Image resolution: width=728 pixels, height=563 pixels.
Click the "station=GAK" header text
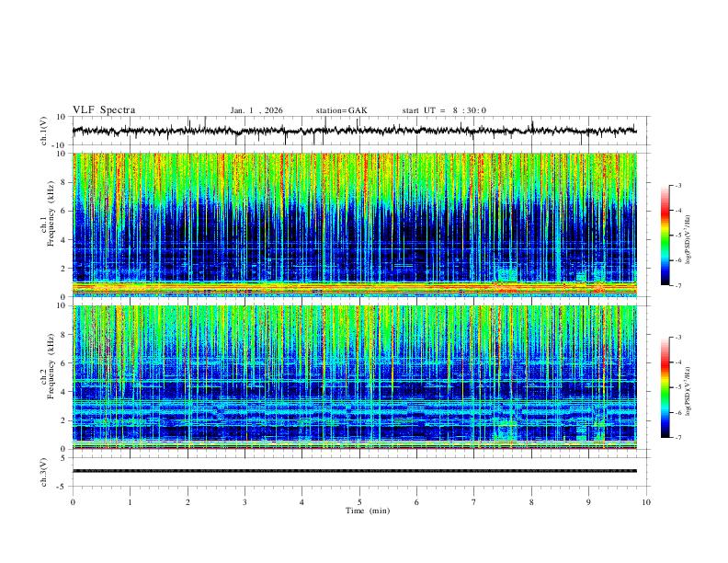coord(341,110)
